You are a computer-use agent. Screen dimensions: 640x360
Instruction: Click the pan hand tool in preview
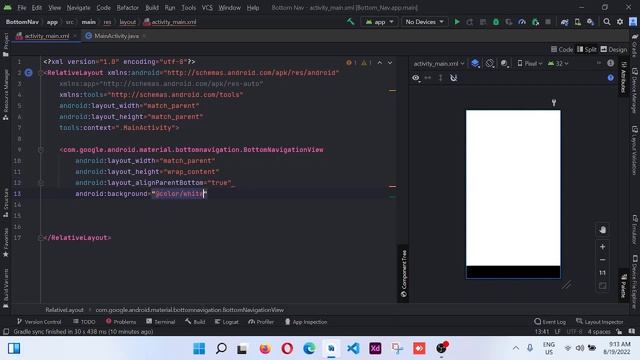(x=602, y=230)
